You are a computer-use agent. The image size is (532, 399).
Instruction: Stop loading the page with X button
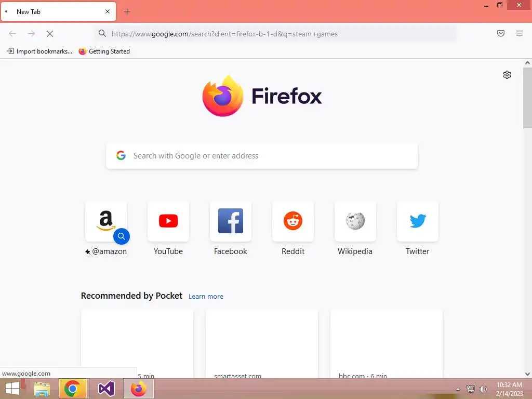[49, 34]
